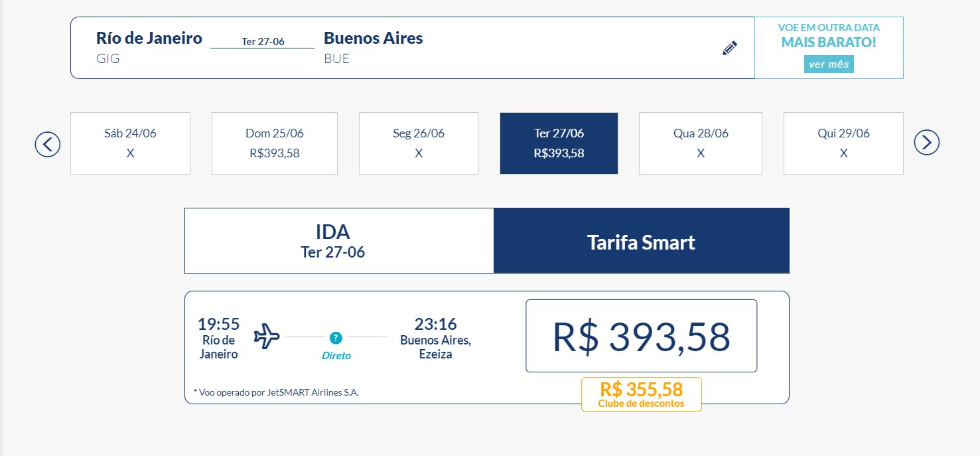Click the 'ver mês' button
The image size is (980, 456).
829,64
